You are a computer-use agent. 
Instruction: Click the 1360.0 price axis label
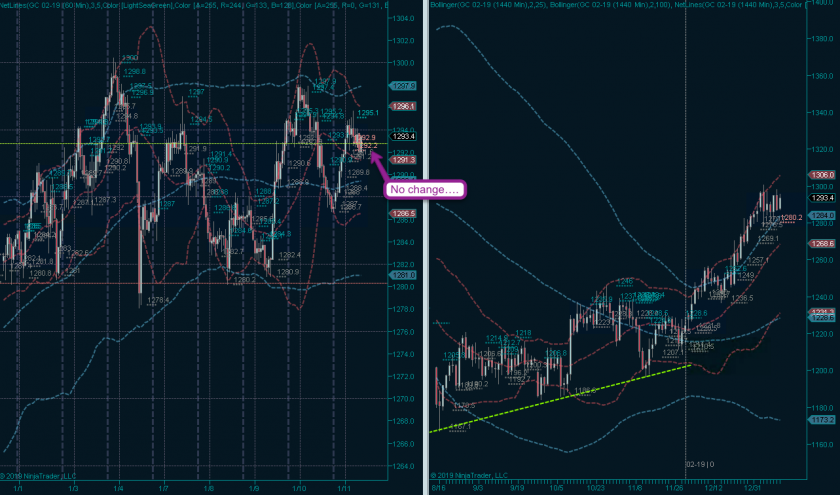[823, 76]
